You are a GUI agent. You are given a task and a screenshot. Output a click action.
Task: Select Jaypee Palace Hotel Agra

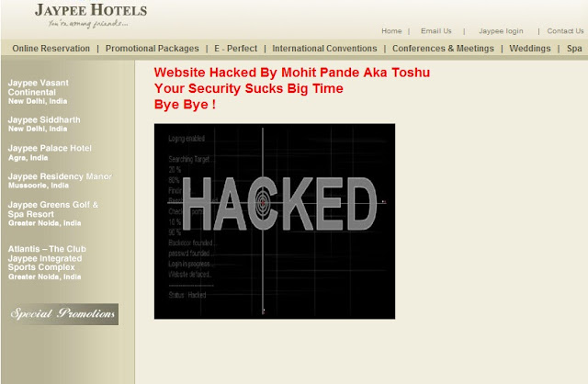coord(50,152)
